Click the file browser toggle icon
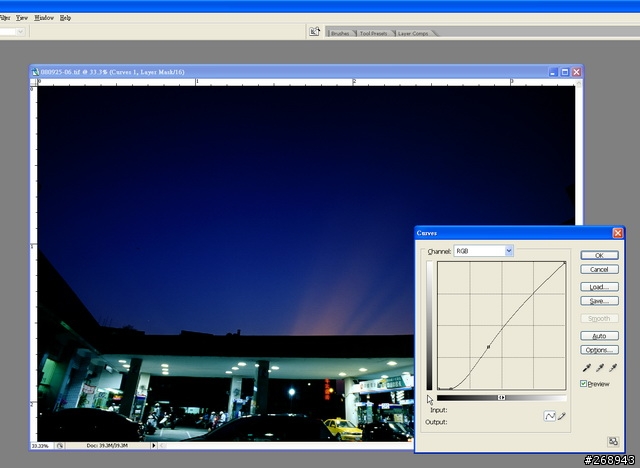 314,31
